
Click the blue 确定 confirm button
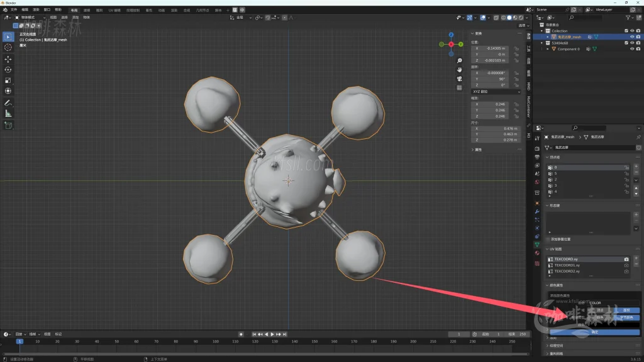[x=594, y=332]
